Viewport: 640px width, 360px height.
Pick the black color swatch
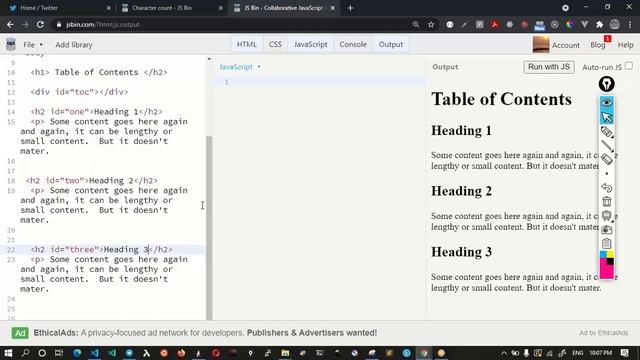point(610,261)
